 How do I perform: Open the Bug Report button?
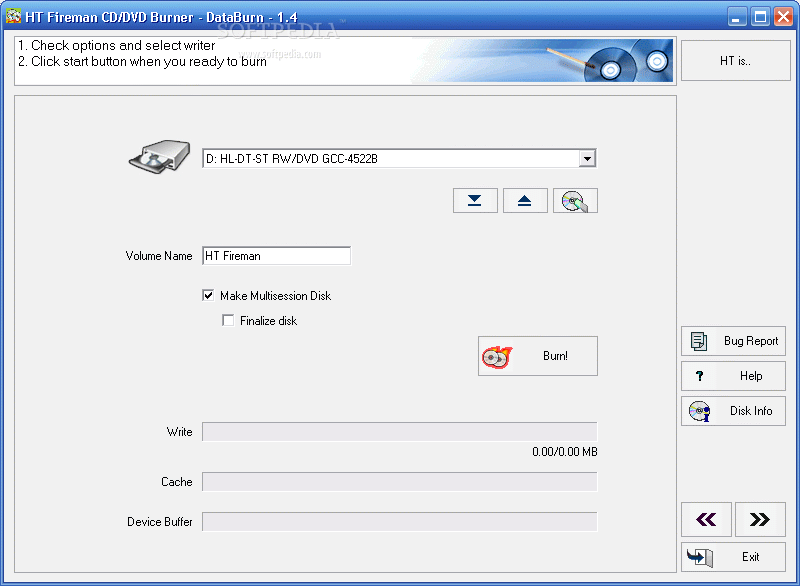733,341
